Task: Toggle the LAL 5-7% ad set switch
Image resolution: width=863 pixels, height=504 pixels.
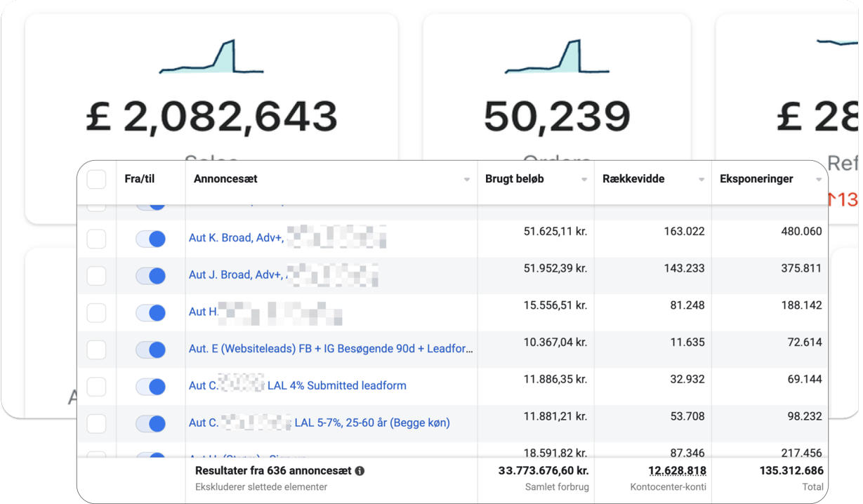Action: (150, 423)
